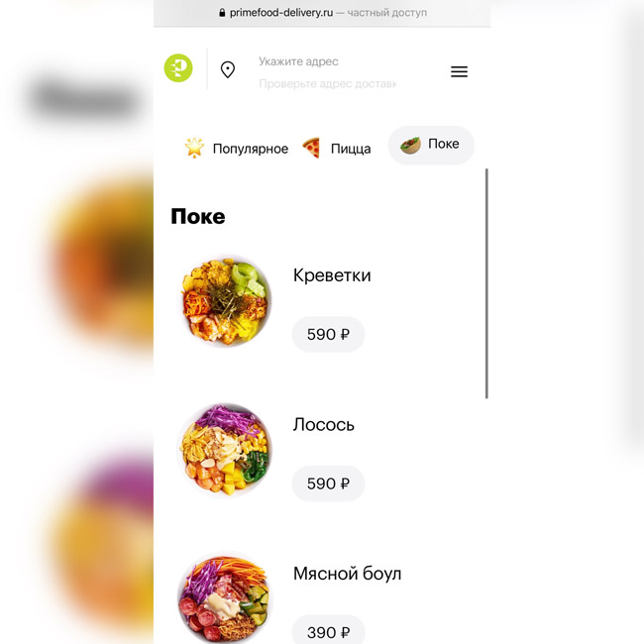This screenshot has height=644, width=644.
Task: Select the Пицца category tab
Action: (x=337, y=149)
